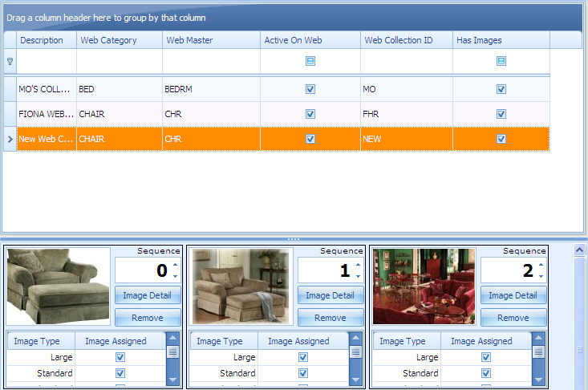Sort by Web Category column header
This screenshot has width=588, height=390.
coord(119,40)
